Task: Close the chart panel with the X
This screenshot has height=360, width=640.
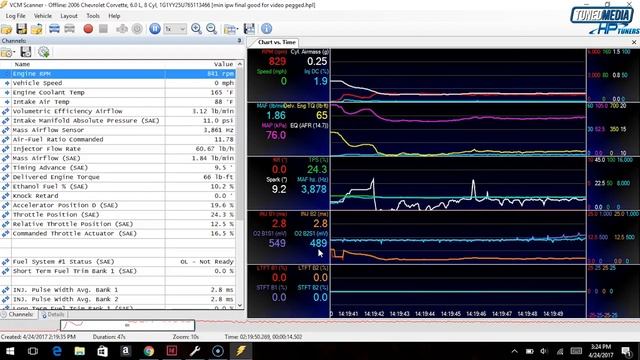Action: tap(634, 42)
